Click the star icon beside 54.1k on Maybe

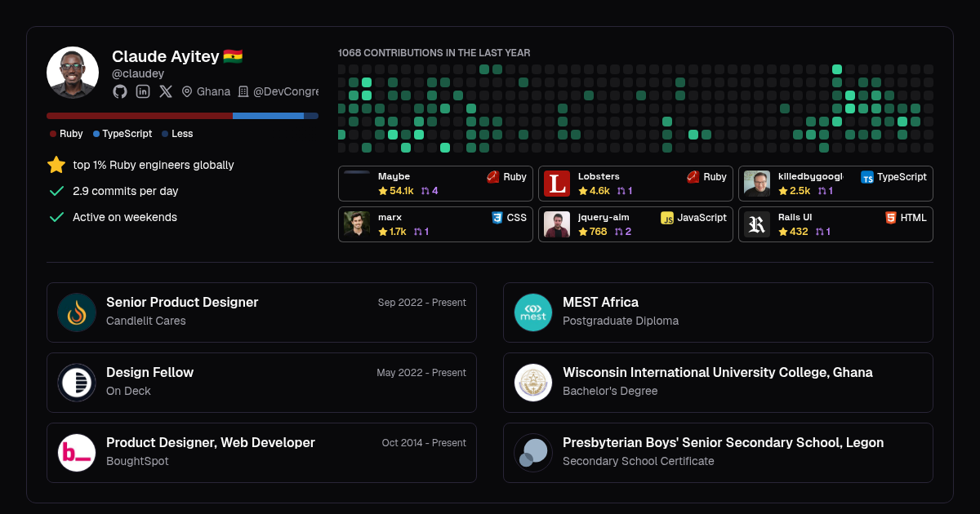[383, 191]
